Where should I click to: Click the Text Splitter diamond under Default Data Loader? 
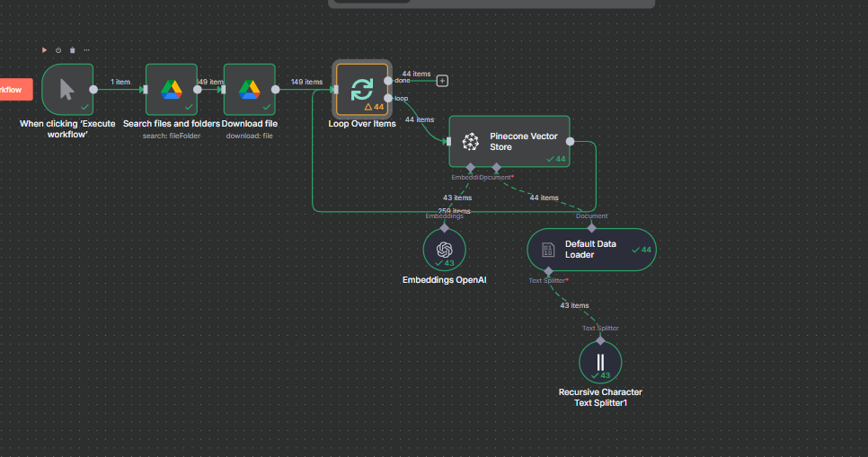point(549,271)
